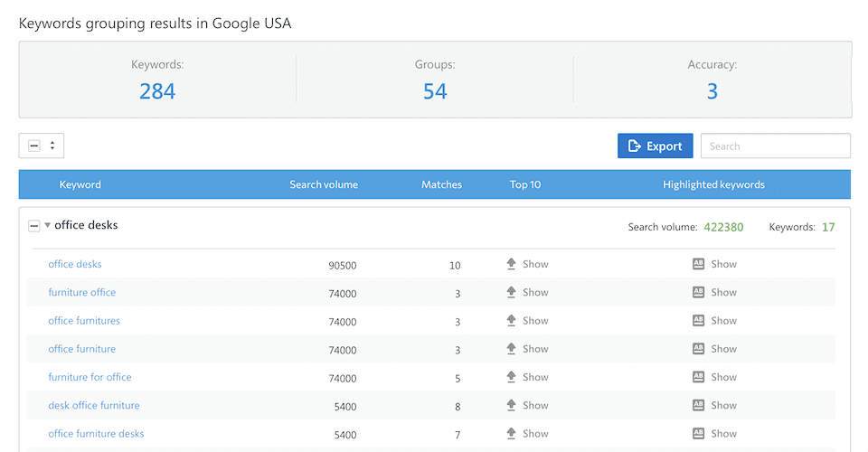Click highlighted keywords AB icon for office desks
This screenshot has width=868, height=452.
(698, 264)
